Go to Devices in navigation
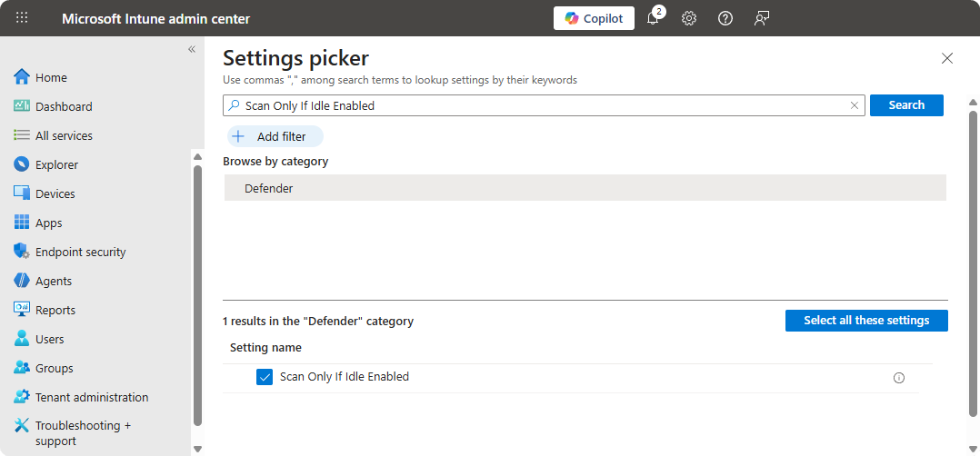Viewport: 980px width, 456px height. point(55,193)
